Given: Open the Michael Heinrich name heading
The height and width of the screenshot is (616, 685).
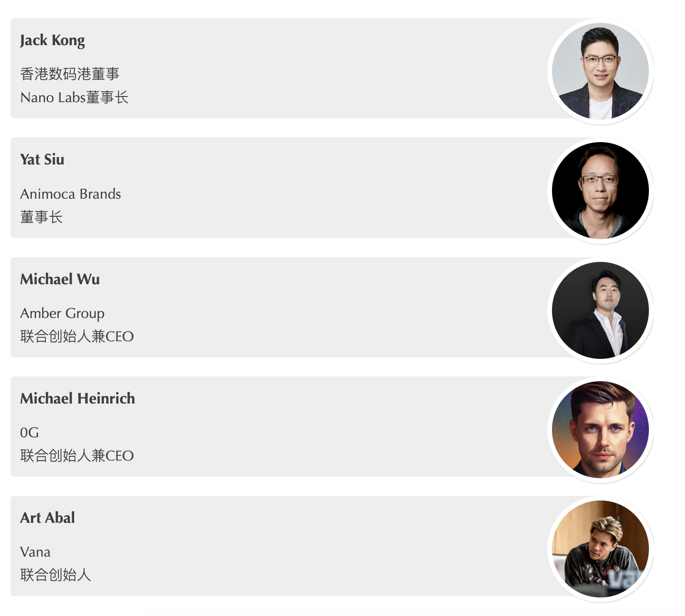Looking at the screenshot, I should 77,398.
